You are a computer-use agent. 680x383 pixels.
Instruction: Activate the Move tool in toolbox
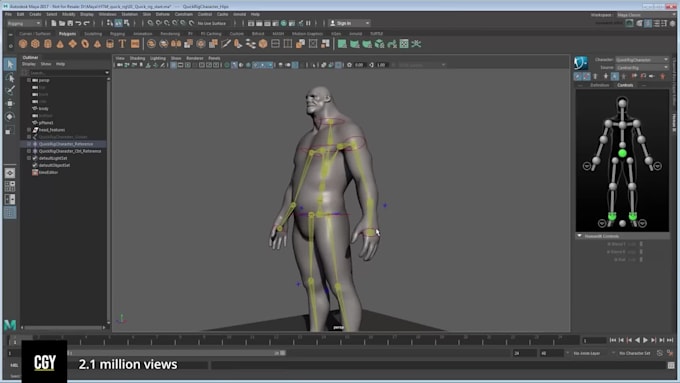pos(10,103)
